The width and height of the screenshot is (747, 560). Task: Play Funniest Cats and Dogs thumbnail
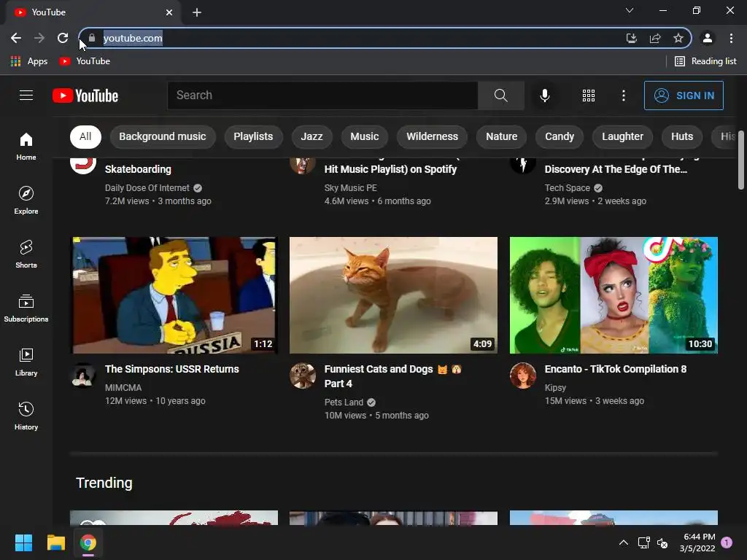[x=393, y=295]
